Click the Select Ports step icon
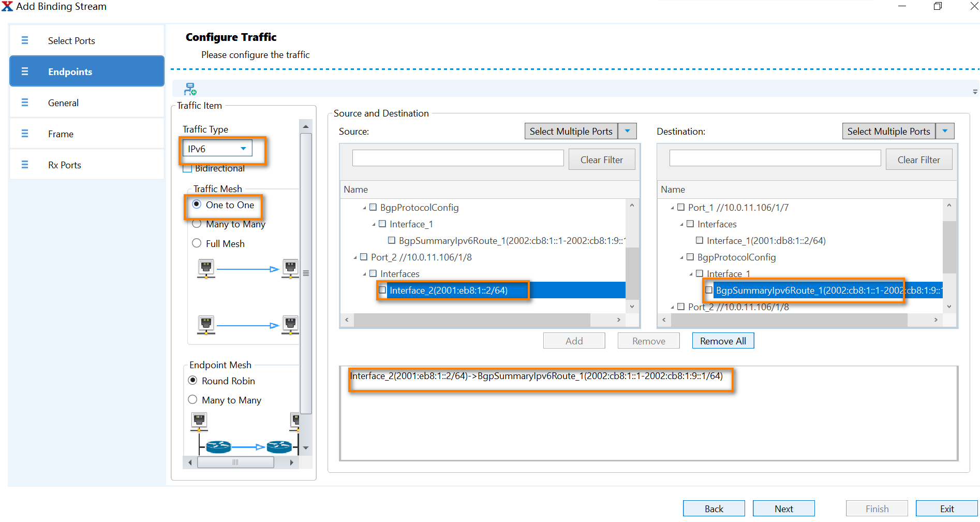Viewport: 980px width, 522px height. pyautogui.click(x=25, y=40)
